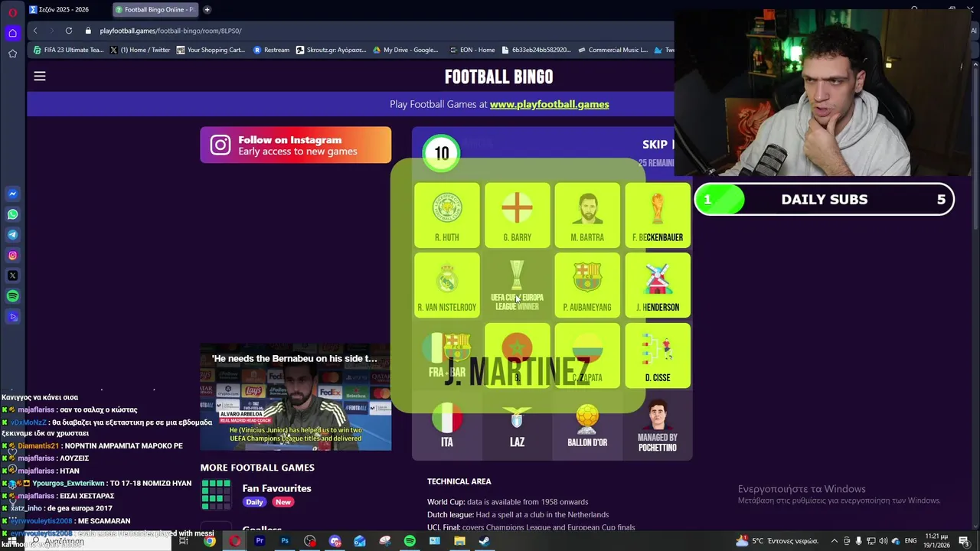Select the Managed by Pochettino cell
The width and height of the screenshot is (980, 551).
pos(658,426)
